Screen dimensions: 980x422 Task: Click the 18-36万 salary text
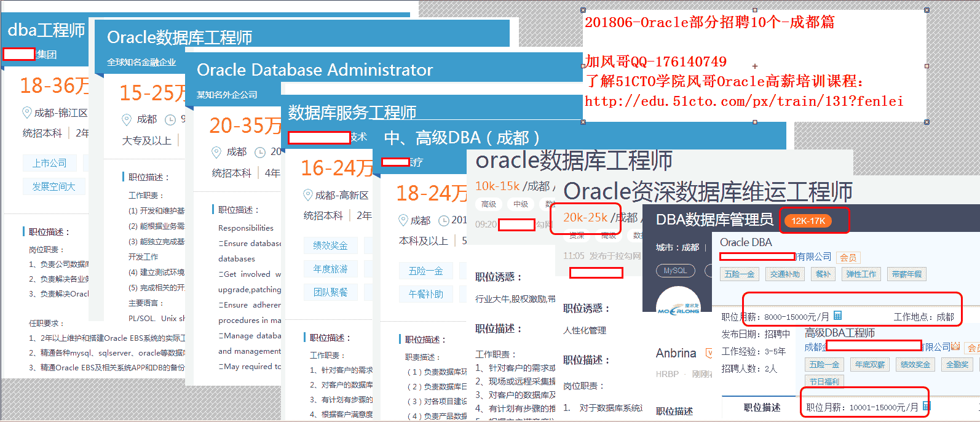point(54,86)
